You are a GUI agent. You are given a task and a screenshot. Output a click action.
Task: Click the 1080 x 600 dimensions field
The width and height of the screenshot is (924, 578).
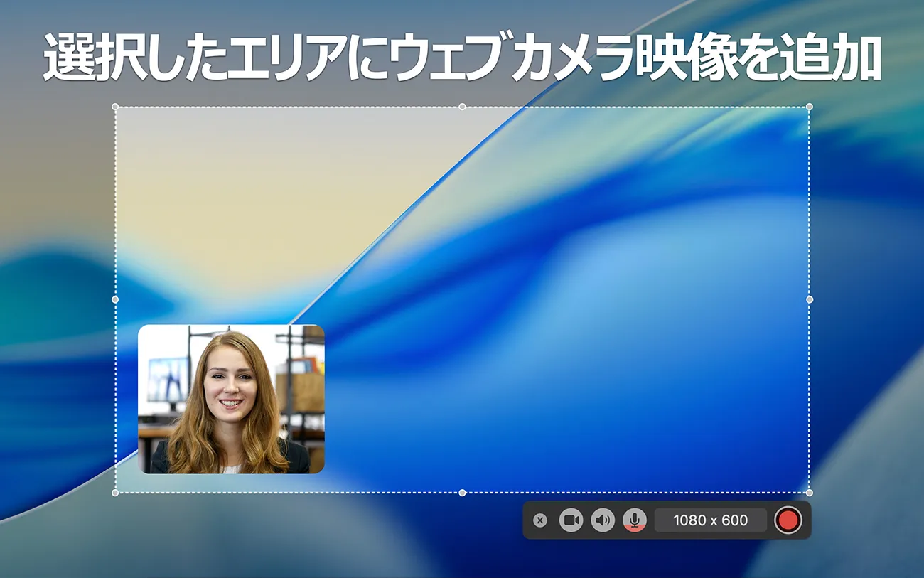pyautogui.click(x=710, y=520)
